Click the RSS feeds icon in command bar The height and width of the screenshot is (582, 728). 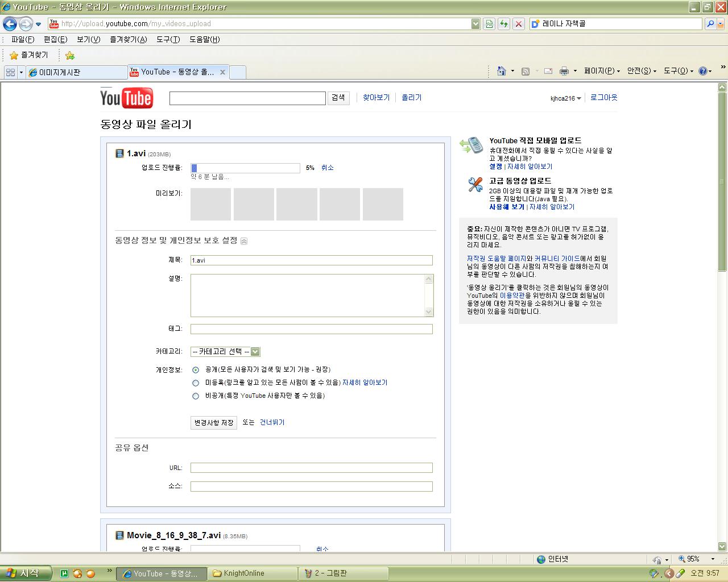click(526, 71)
